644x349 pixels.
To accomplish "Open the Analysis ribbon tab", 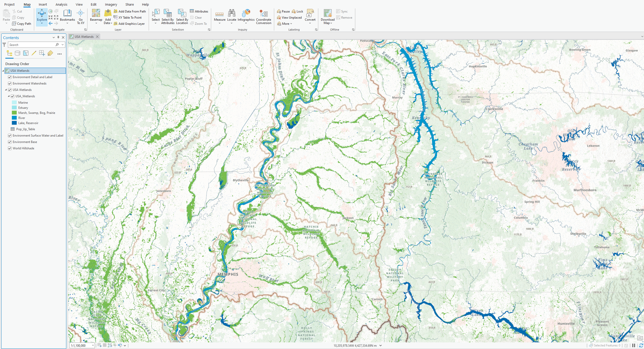I will point(61,4).
